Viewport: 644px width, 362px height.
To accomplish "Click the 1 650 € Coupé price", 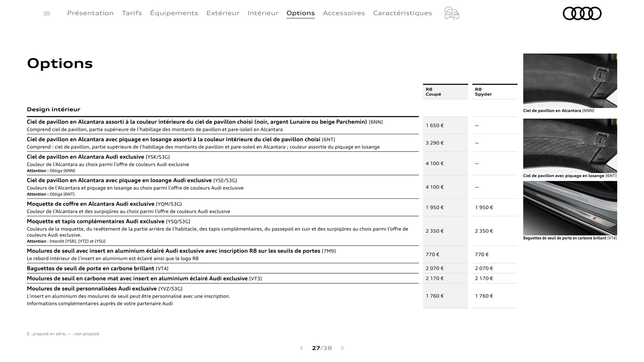I will [x=434, y=125].
